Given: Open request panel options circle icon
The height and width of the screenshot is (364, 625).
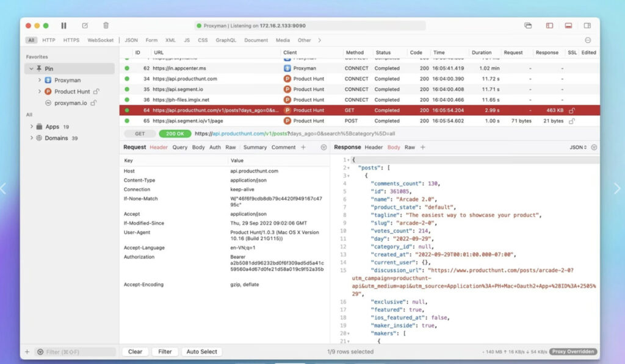Looking at the screenshot, I should click(323, 148).
